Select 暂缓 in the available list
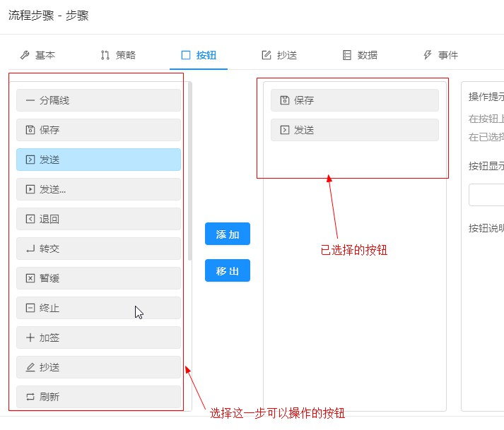Screen dimensions: 504x430 pos(99,278)
